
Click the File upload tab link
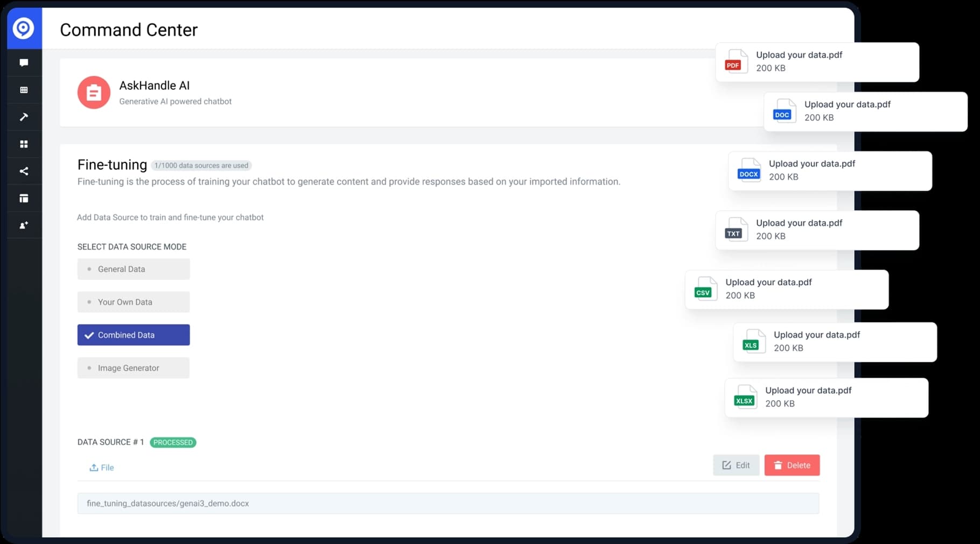(102, 468)
